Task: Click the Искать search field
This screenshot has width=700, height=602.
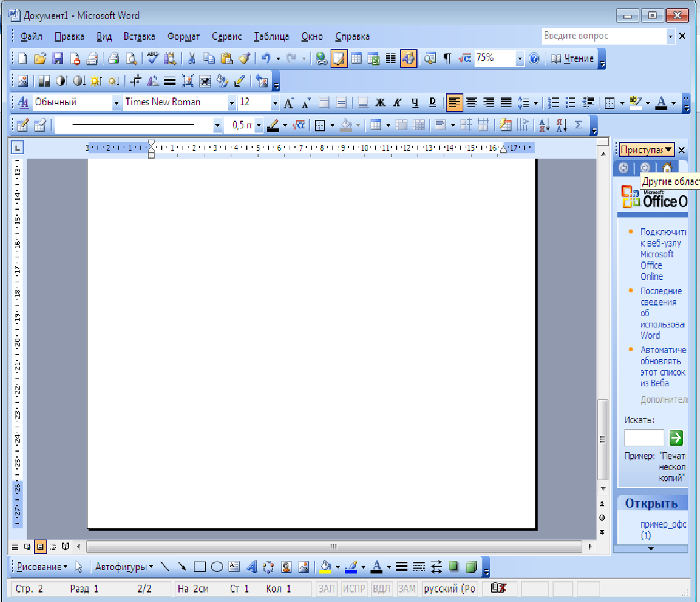Action: coord(644,438)
